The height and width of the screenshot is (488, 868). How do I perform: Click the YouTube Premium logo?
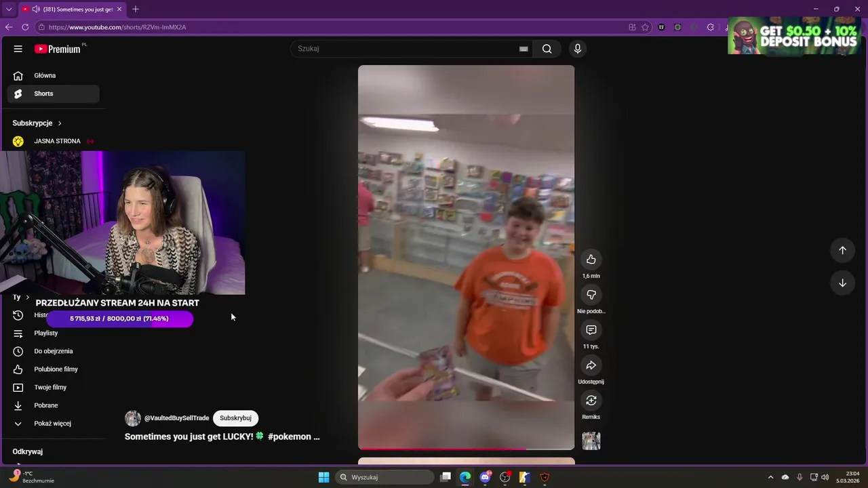[x=58, y=49]
